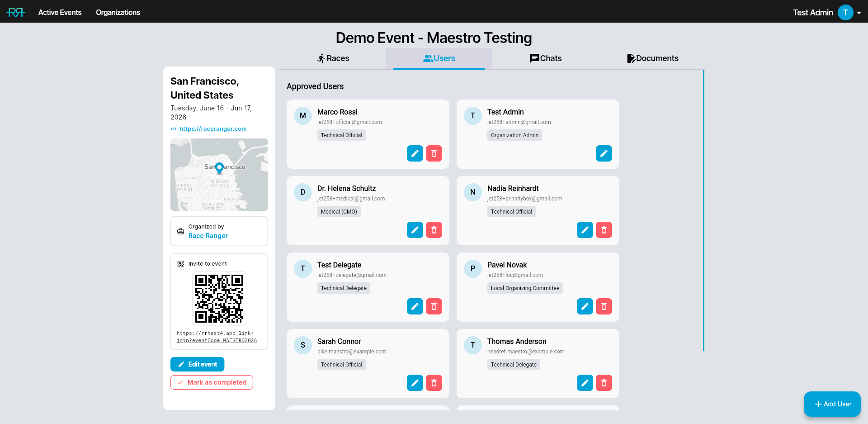
Task: Click the Test Admin name in header
Action: 813,13
